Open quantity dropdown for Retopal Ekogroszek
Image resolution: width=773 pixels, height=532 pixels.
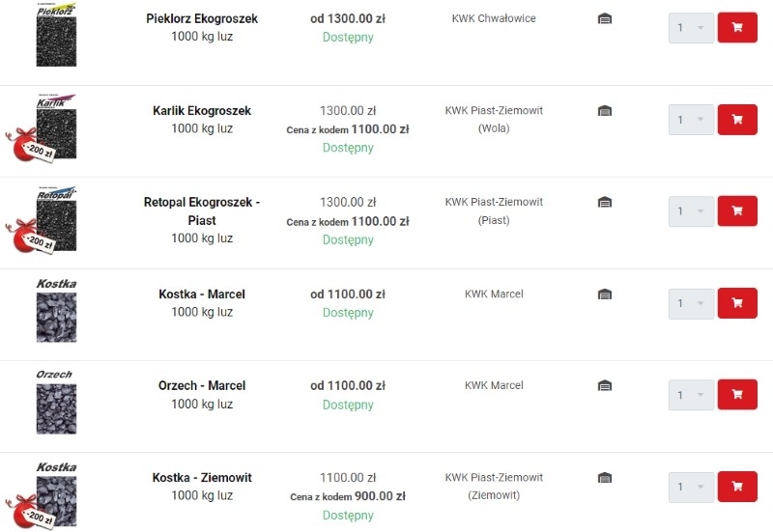coord(691,211)
